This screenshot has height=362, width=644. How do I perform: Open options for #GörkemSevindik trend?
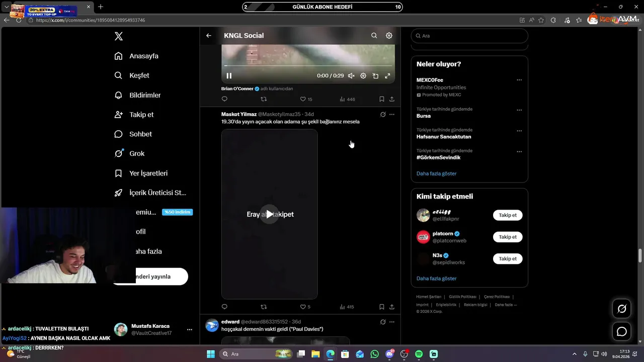coord(519,151)
